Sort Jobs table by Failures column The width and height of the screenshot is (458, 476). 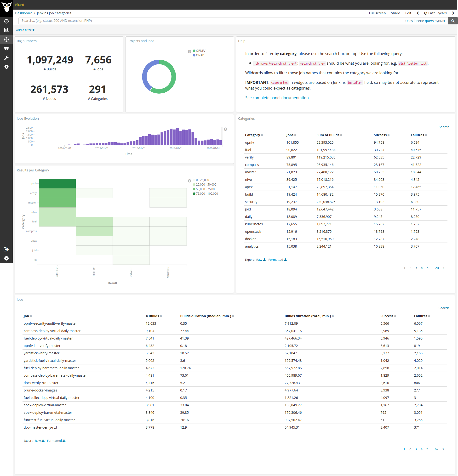422,316
